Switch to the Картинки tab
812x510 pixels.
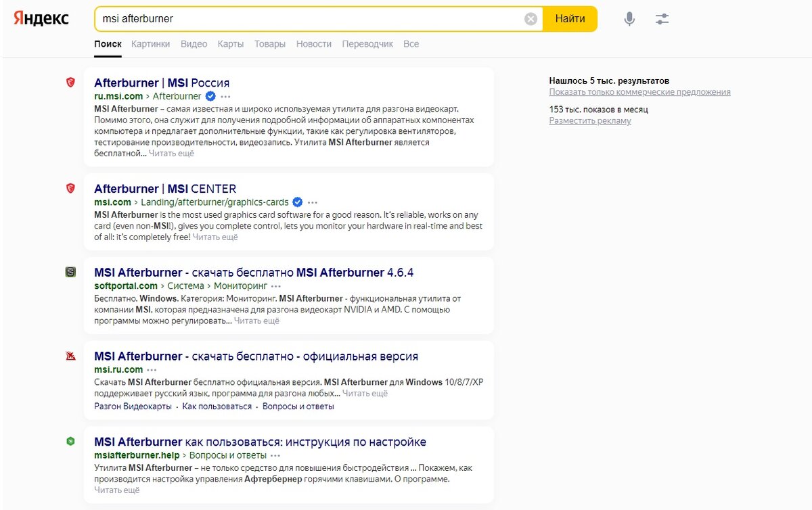(151, 44)
